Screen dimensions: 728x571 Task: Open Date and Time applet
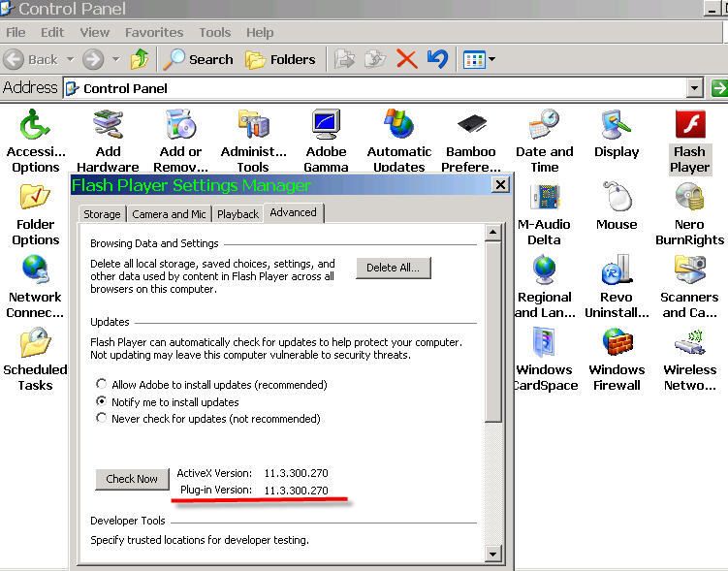pos(544,142)
